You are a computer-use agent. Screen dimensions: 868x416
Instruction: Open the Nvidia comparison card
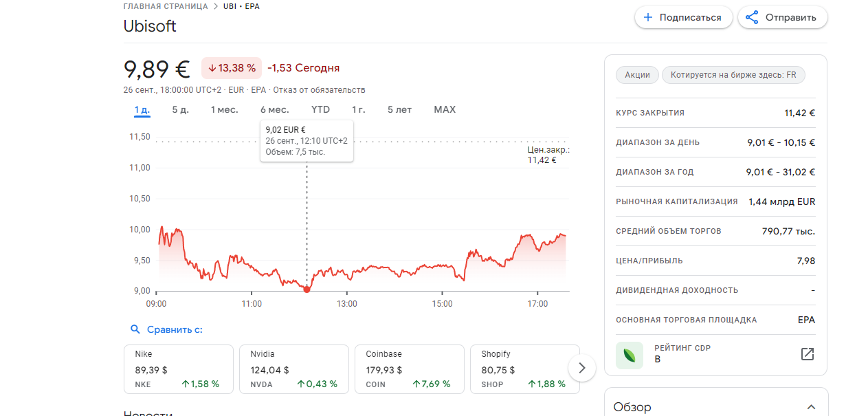pyautogui.click(x=294, y=369)
